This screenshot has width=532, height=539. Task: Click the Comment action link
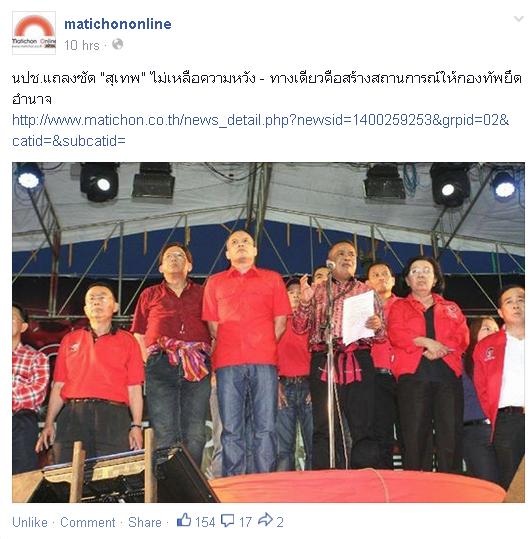pos(88,522)
